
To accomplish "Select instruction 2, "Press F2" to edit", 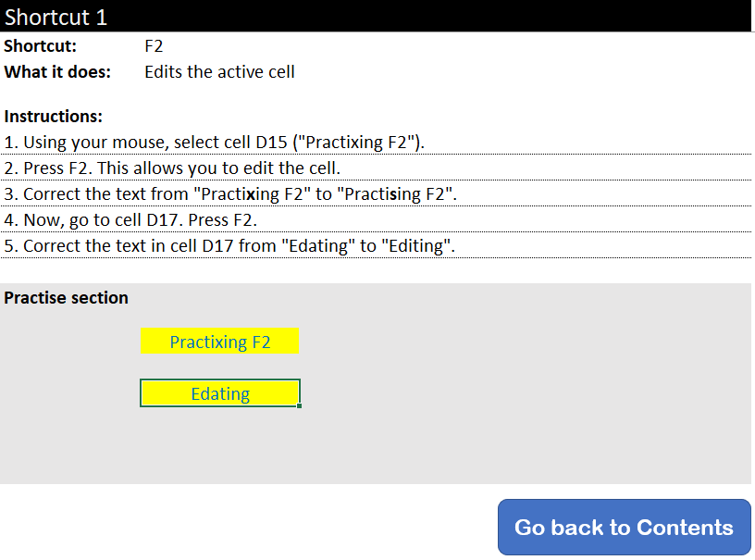I will (x=173, y=168).
